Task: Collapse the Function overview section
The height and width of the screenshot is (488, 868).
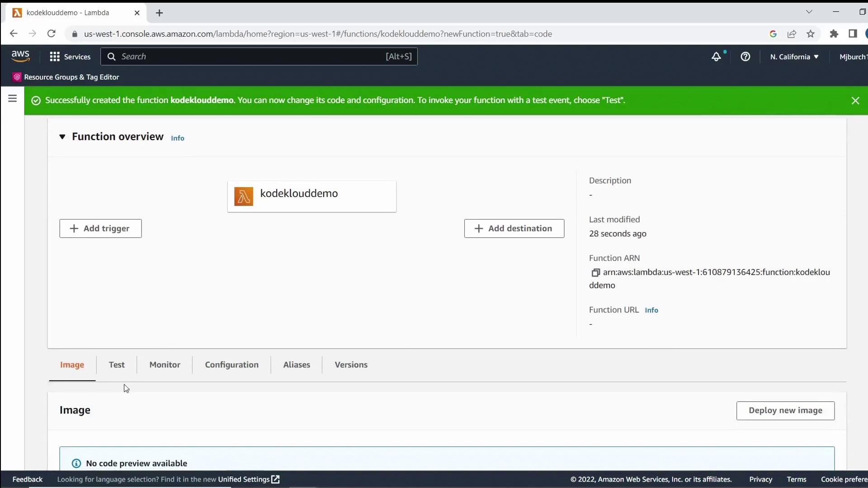Action: pos(62,137)
